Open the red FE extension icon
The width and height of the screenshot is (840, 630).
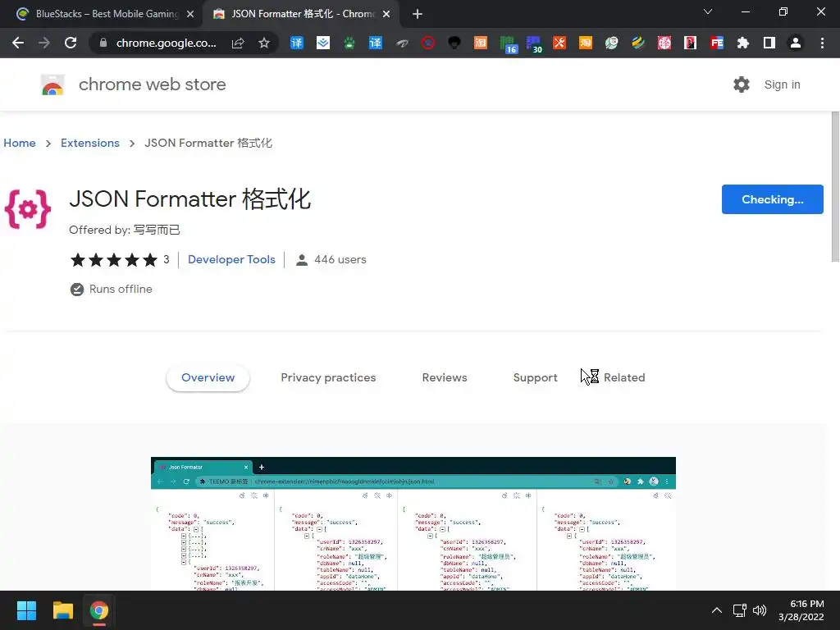[717, 43]
